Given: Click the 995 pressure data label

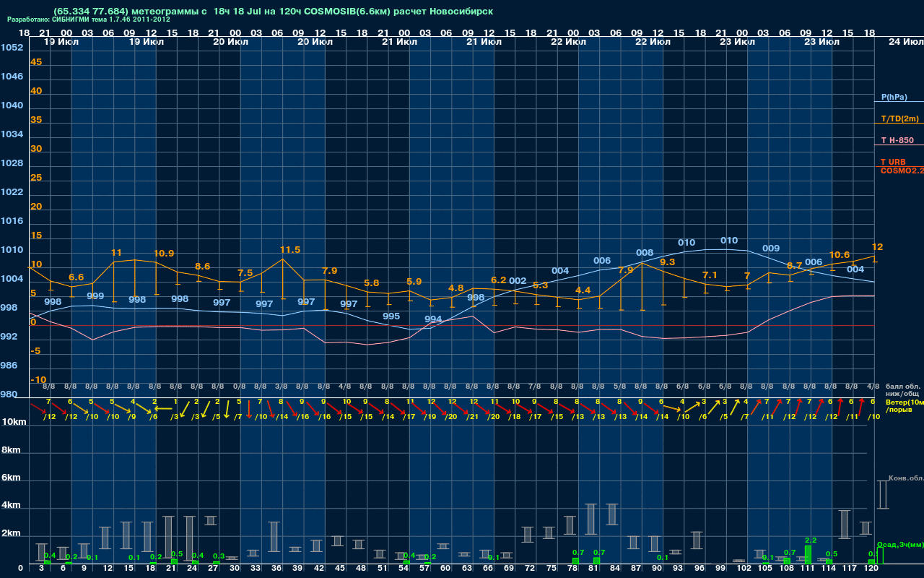Looking at the screenshot, I should pyautogui.click(x=391, y=316).
